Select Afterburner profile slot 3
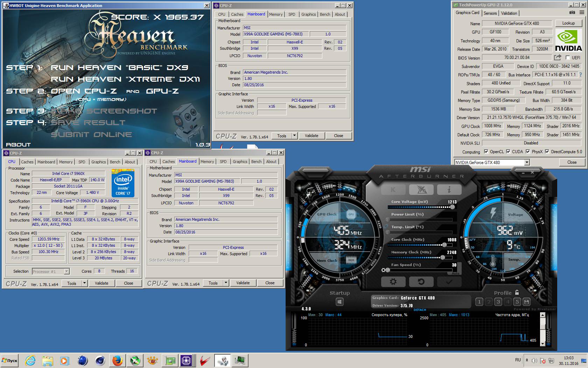The image size is (588, 368). [498, 302]
